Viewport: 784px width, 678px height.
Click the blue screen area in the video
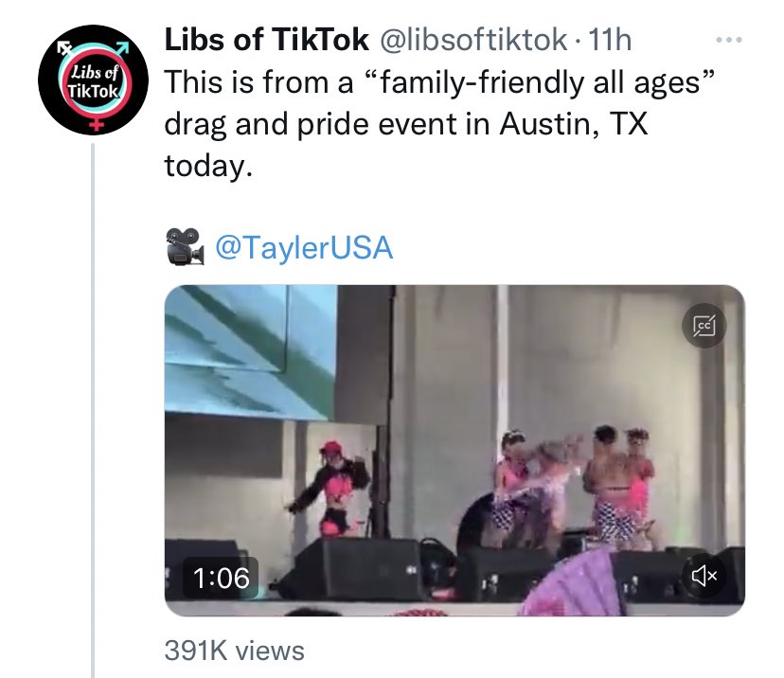(250, 350)
